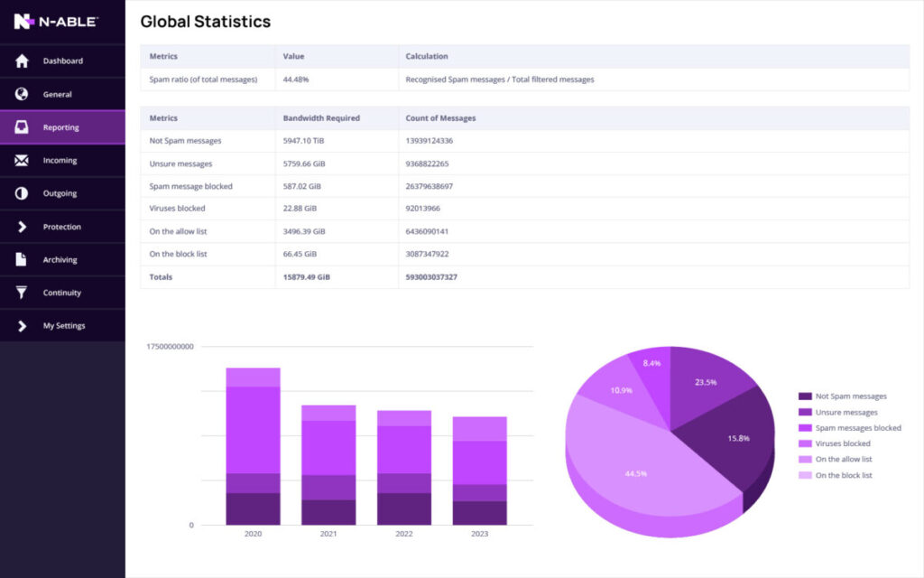This screenshot has height=578, width=924.
Task: Open the Incoming menu item label
Action: tap(60, 161)
